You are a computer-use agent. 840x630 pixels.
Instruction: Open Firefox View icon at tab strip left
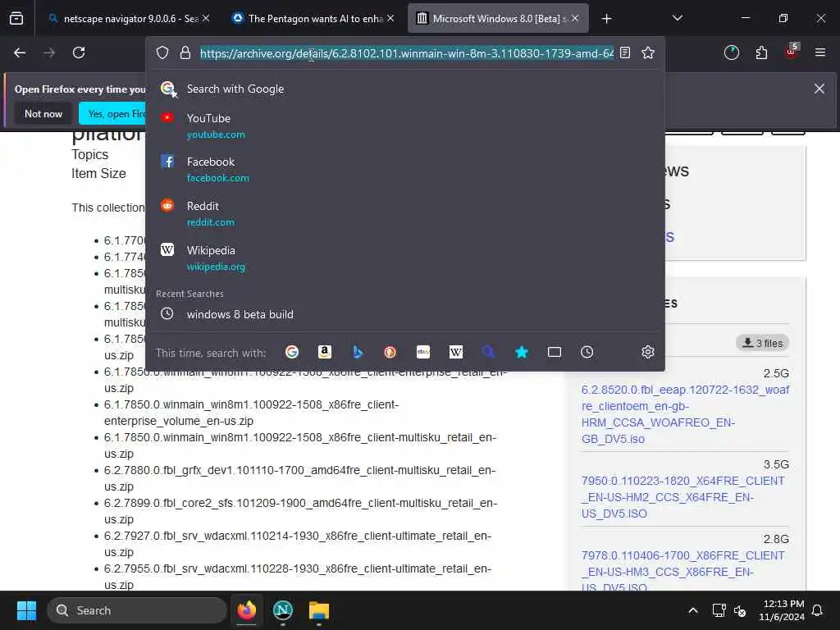[16, 19]
